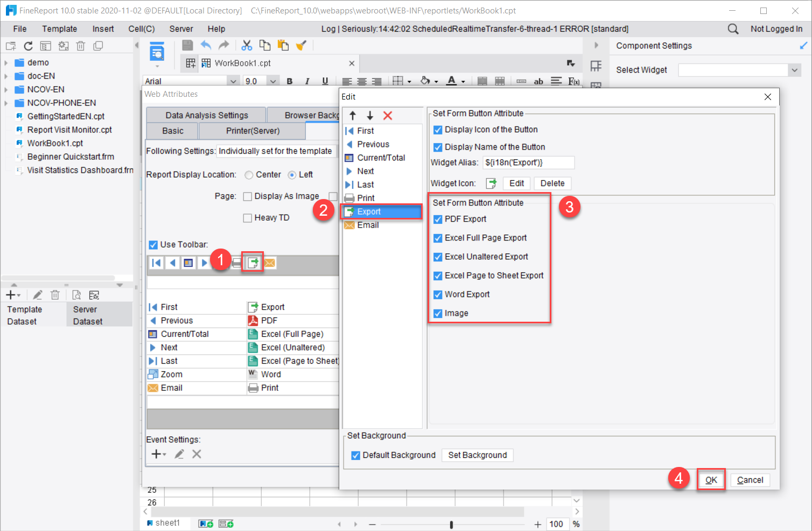Image resolution: width=812 pixels, height=531 pixels.
Task: Move the selected item down in Edit dialog
Action: pyautogui.click(x=370, y=115)
